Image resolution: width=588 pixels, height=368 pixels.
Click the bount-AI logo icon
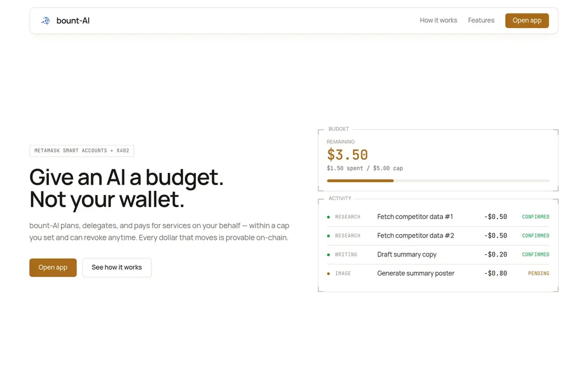click(46, 21)
